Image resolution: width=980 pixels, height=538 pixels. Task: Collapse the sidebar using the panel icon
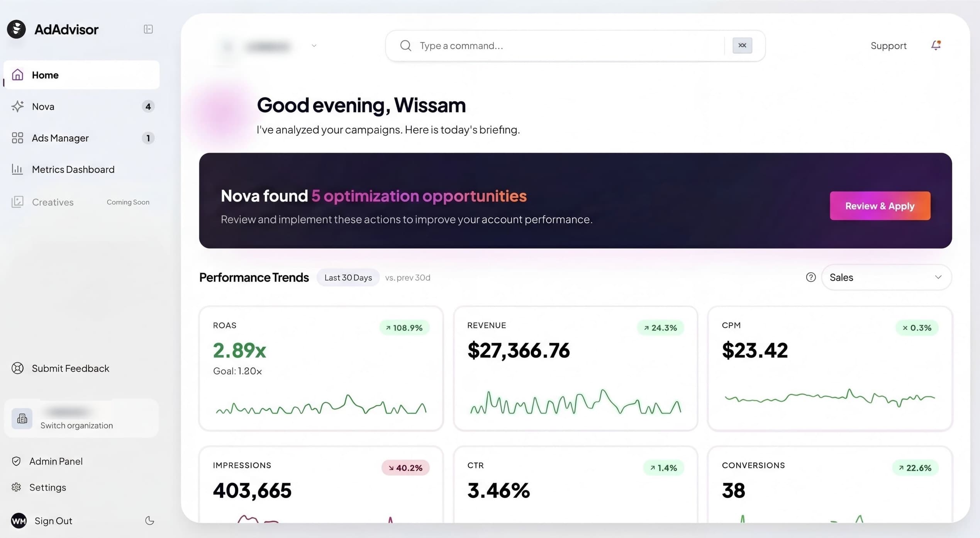148,29
